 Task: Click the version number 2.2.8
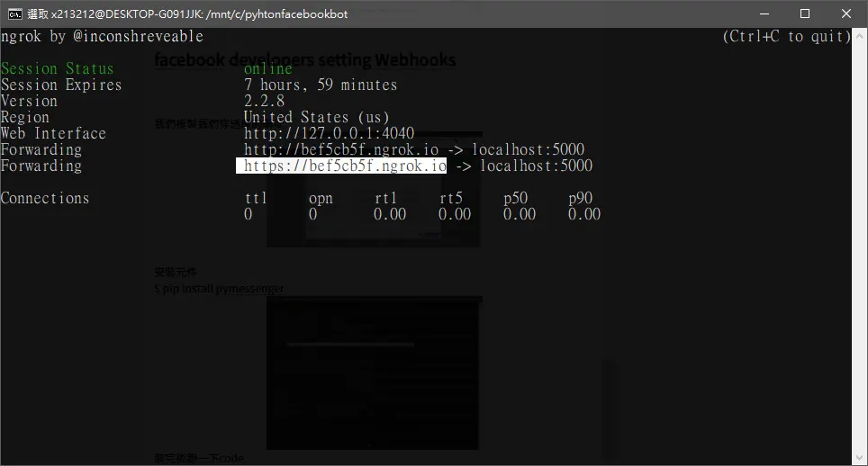click(264, 101)
